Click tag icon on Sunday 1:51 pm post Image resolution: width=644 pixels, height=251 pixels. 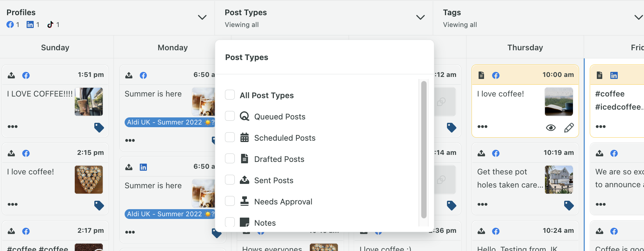coord(99,128)
